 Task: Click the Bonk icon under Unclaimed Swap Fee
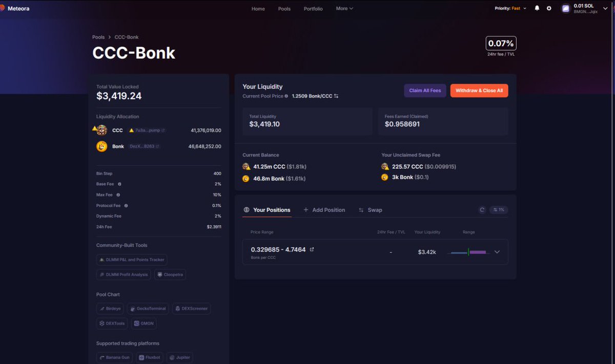385,177
